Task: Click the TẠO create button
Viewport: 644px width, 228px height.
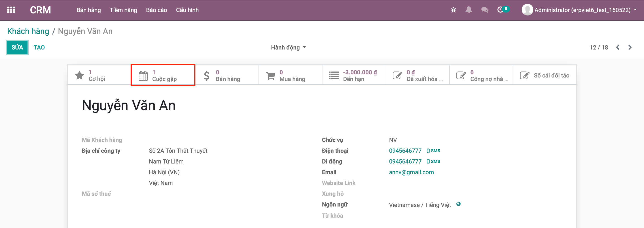Action: [39, 47]
